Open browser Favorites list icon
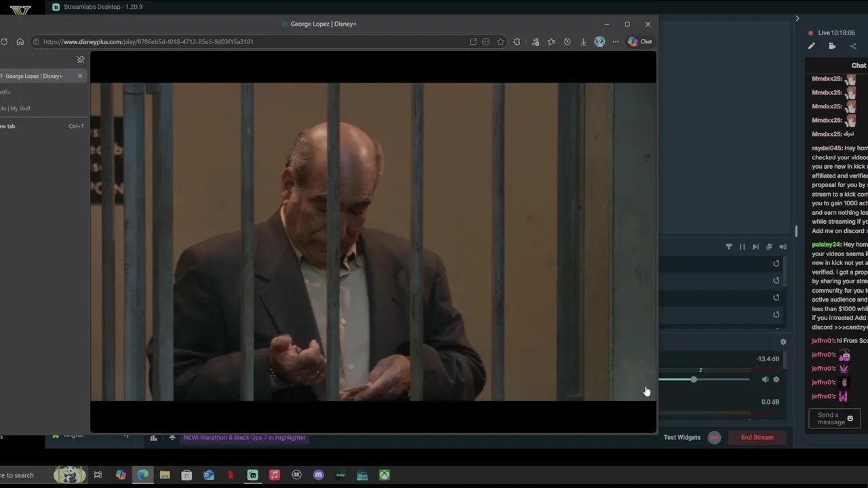This screenshot has height=488, width=868. [551, 41]
